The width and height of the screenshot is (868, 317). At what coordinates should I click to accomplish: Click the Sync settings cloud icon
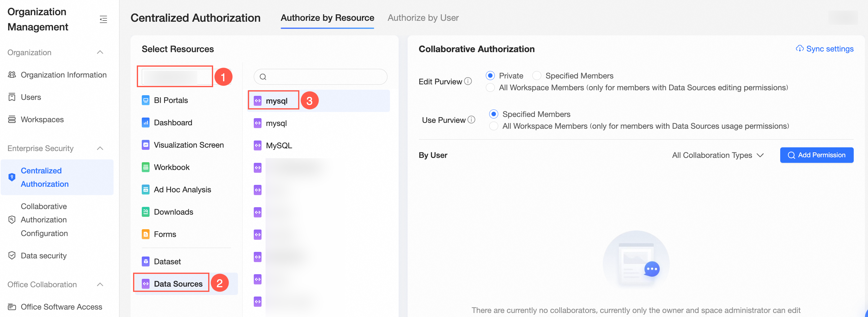coord(800,48)
